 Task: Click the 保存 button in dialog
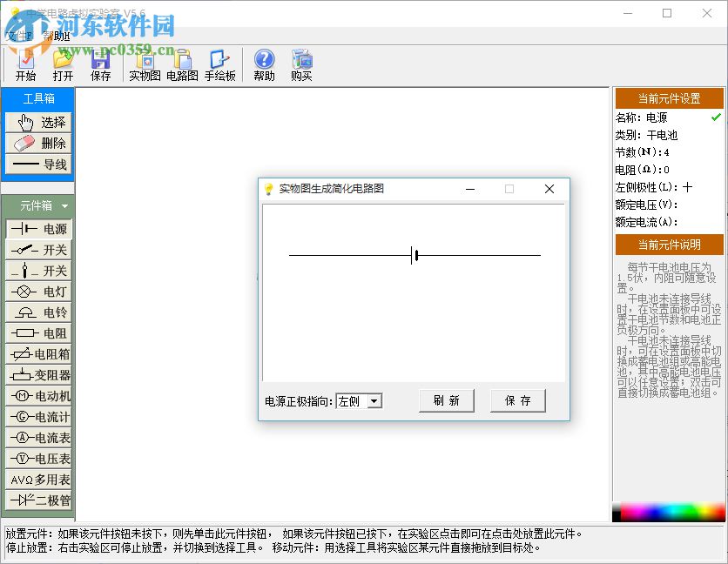517,400
